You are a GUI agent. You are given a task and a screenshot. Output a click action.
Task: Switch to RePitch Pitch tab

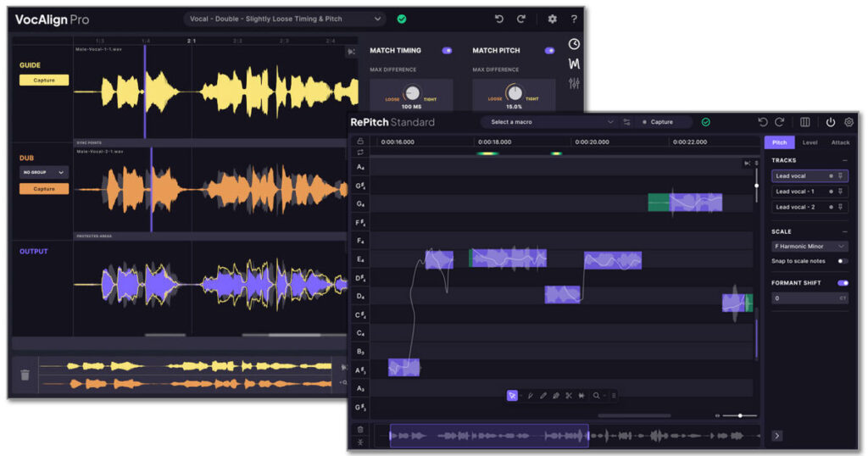tap(780, 142)
